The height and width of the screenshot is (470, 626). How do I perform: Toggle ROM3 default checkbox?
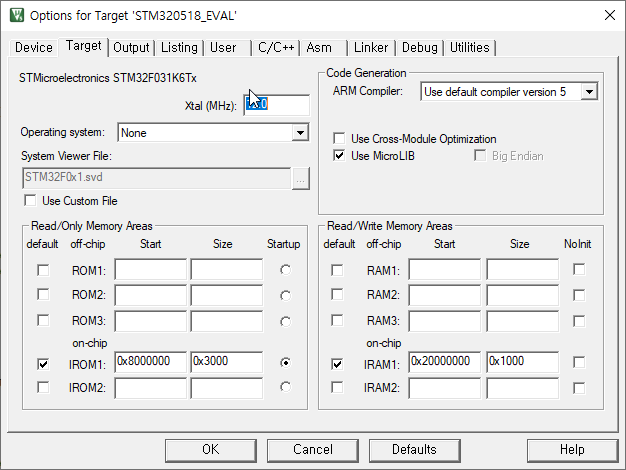[x=43, y=320]
